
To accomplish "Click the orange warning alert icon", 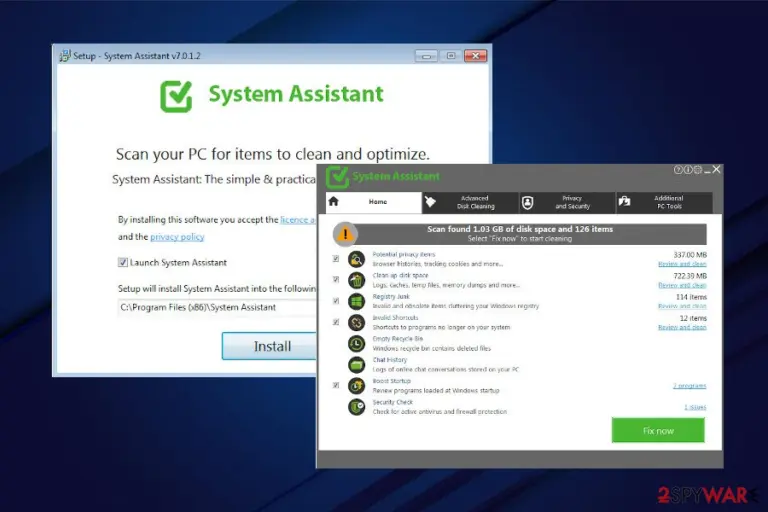I will click(345, 234).
